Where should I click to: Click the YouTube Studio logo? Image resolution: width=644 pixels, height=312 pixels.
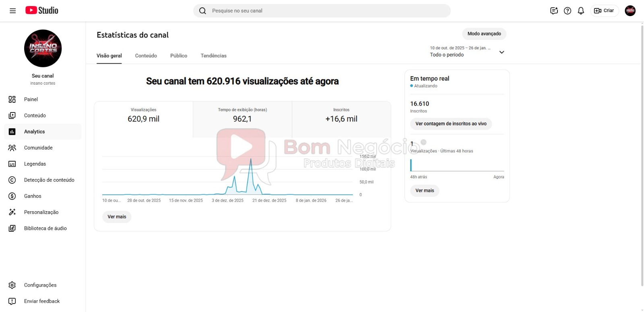click(x=42, y=10)
